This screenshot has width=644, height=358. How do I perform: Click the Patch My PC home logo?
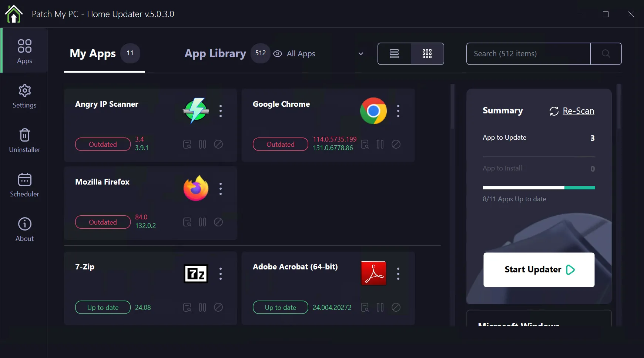click(x=14, y=14)
